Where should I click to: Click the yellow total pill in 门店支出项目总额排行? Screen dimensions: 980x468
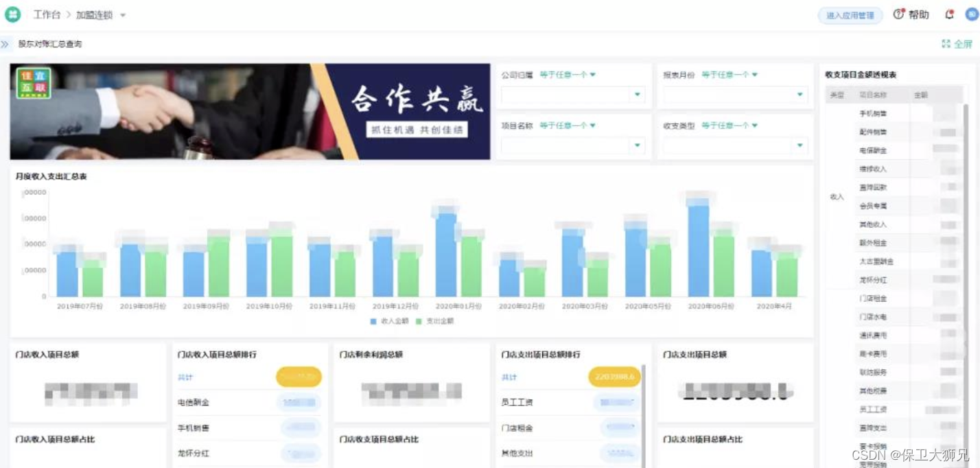point(614,377)
